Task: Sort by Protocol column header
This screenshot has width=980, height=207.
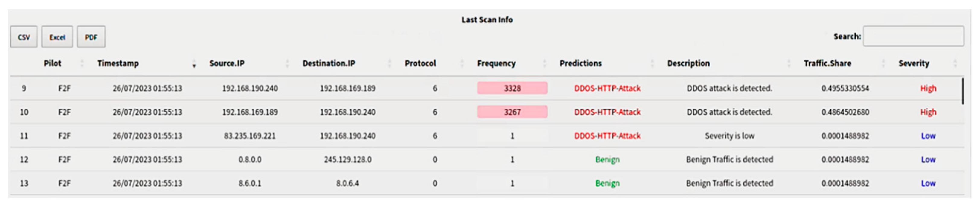Action: tap(420, 63)
